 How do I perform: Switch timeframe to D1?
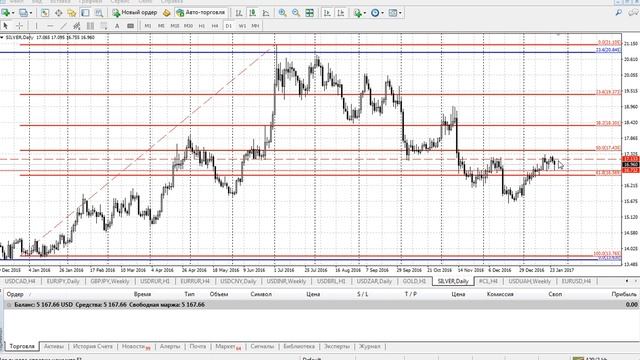[229, 26]
